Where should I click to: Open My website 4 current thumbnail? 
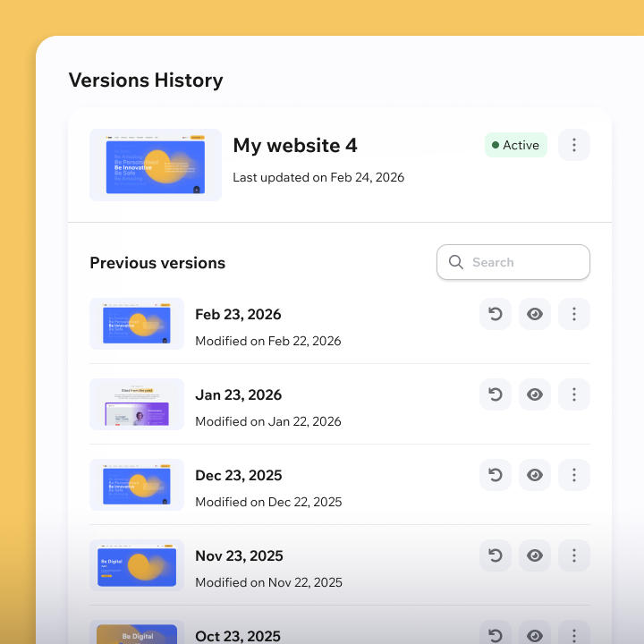click(x=156, y=165)
